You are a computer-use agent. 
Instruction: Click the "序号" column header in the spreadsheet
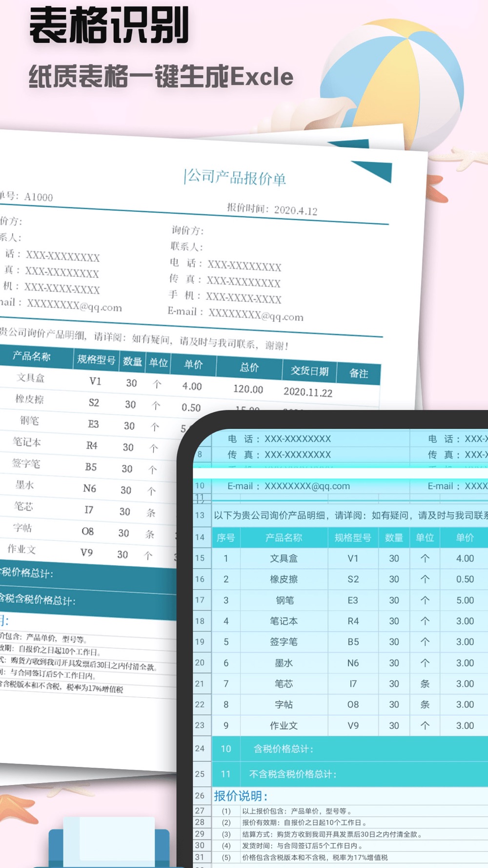point(226,537)
